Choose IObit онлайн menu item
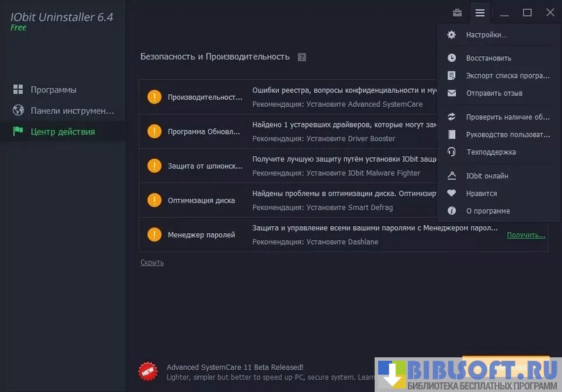This screenshot has height=392, width=562. [487, 176]
